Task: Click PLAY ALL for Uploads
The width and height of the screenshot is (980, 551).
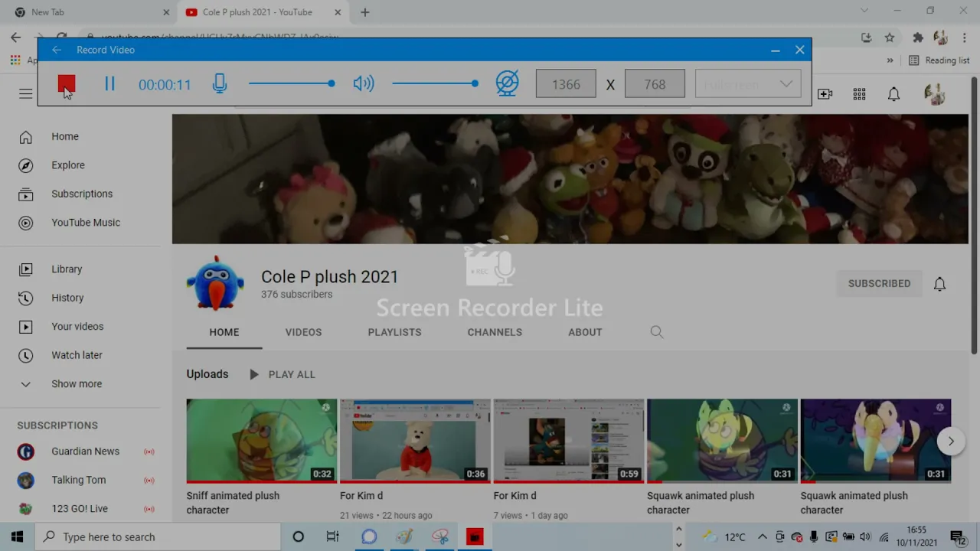Action: [282, 374]
